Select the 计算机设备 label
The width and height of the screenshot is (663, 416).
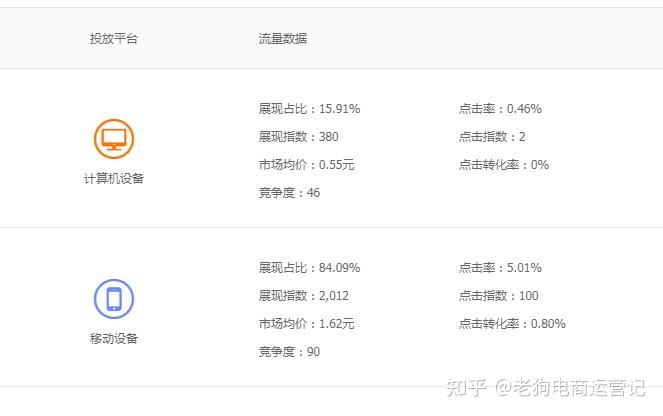click(x=114, y=179)
